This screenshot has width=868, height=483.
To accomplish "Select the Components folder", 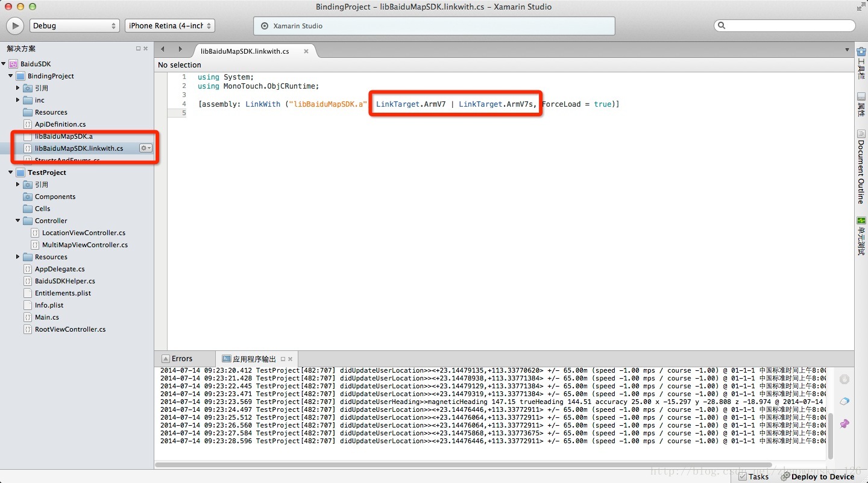I will click(x=55, y=197).
